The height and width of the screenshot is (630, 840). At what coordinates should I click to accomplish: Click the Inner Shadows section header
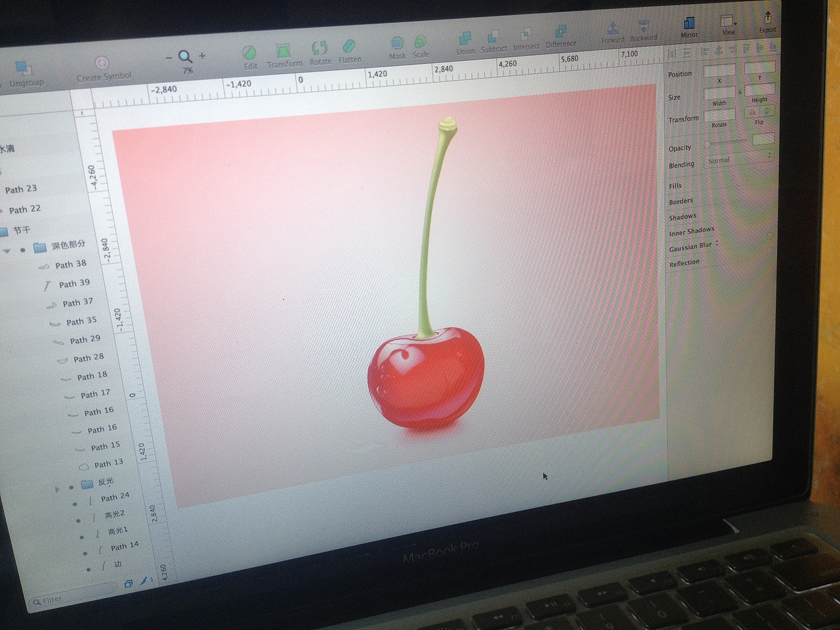tap(692, 232)
